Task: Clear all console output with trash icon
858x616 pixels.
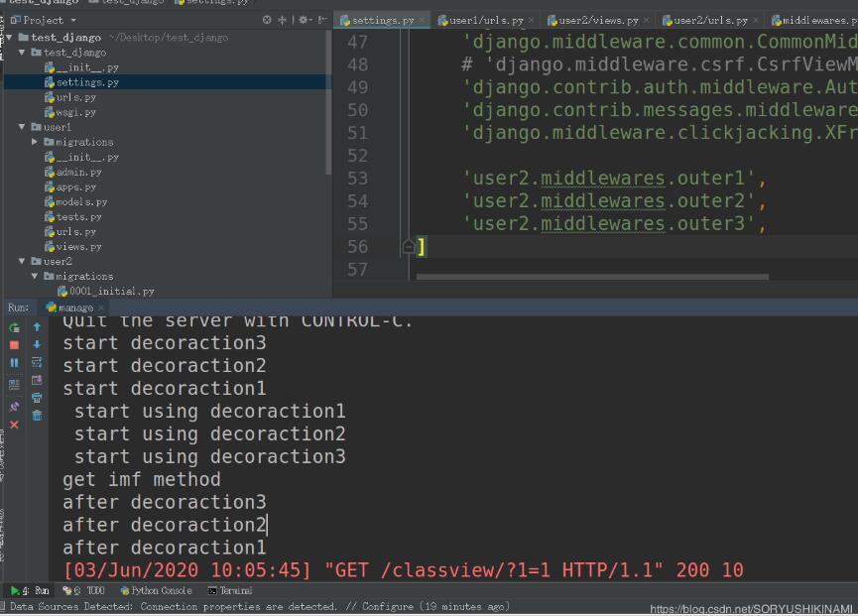Action: tap(37, 416)
